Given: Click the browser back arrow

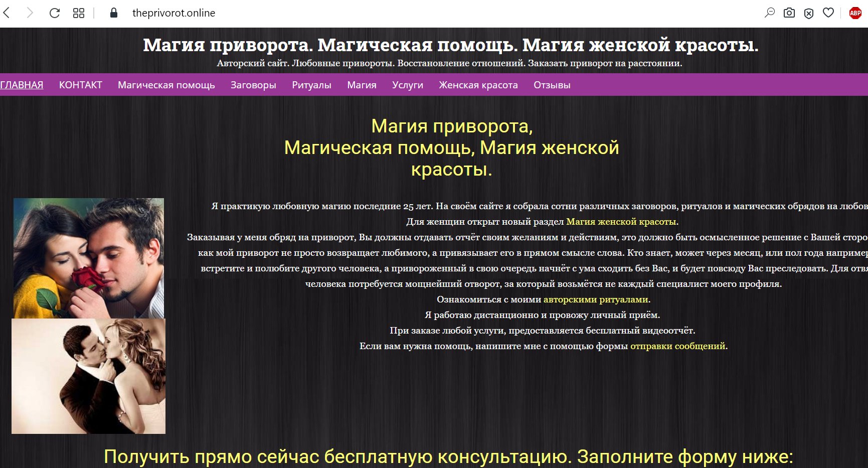Looking at the screenshot, I should pos(7,13).
